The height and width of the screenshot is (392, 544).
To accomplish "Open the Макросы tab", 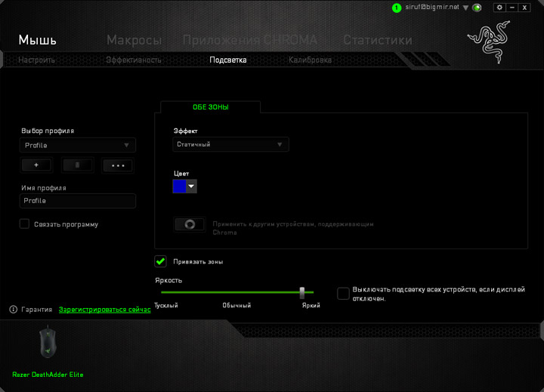I will tap(134, 40).
